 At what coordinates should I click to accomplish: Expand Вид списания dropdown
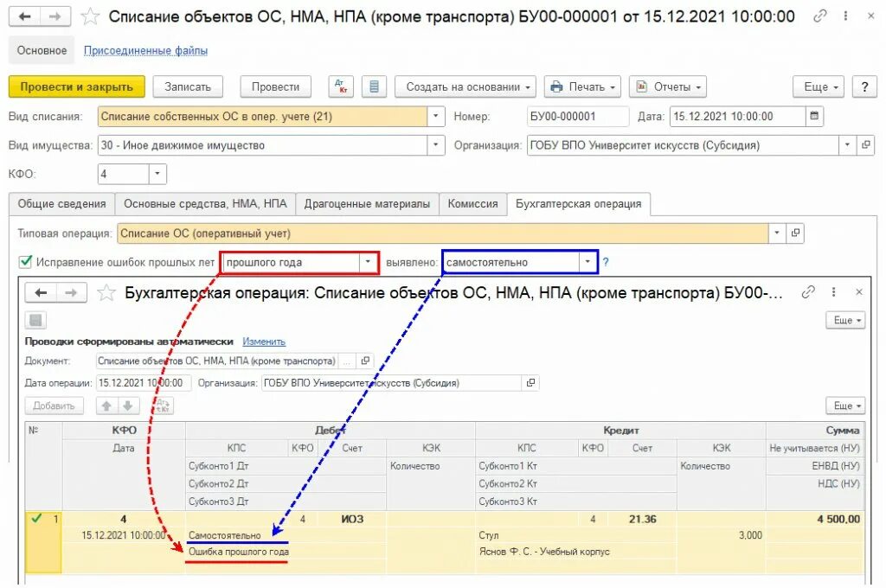point(435,117)
